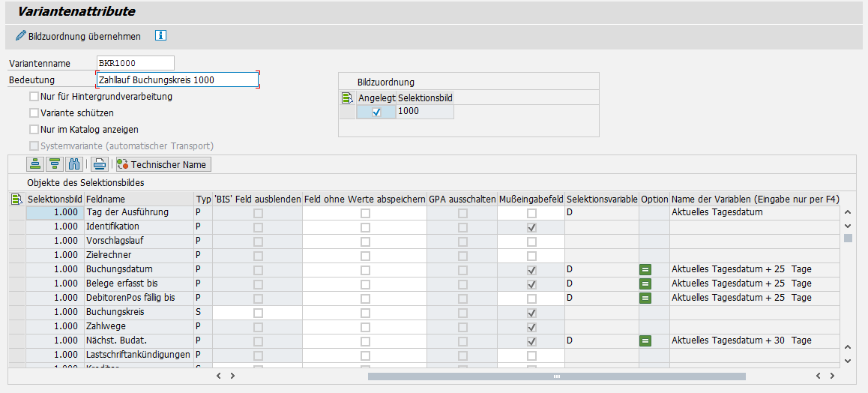Viewport: 868px width, 393px height.
Task: Click the print icon in table toolbar
Action: pyautogui.click(x=98, y=164)
